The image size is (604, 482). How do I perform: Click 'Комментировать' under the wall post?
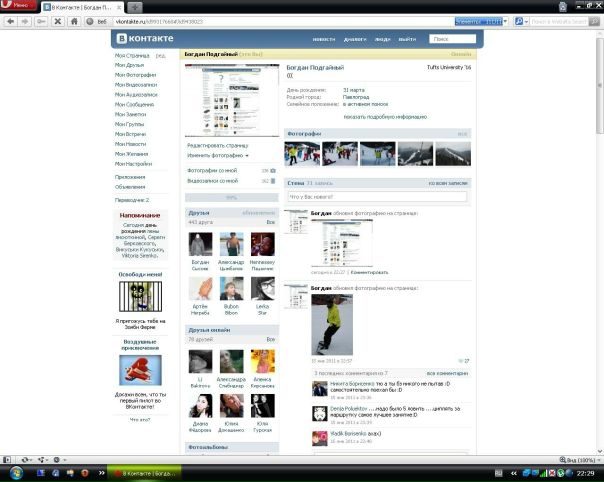[369, 272]
